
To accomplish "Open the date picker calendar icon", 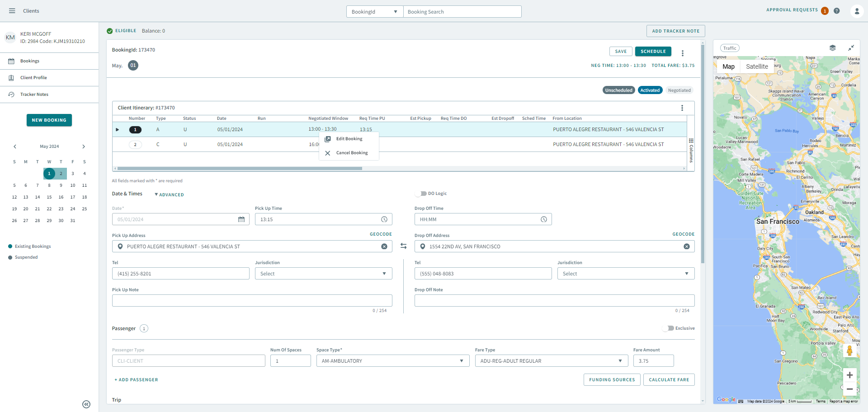I will coord(241,219).
